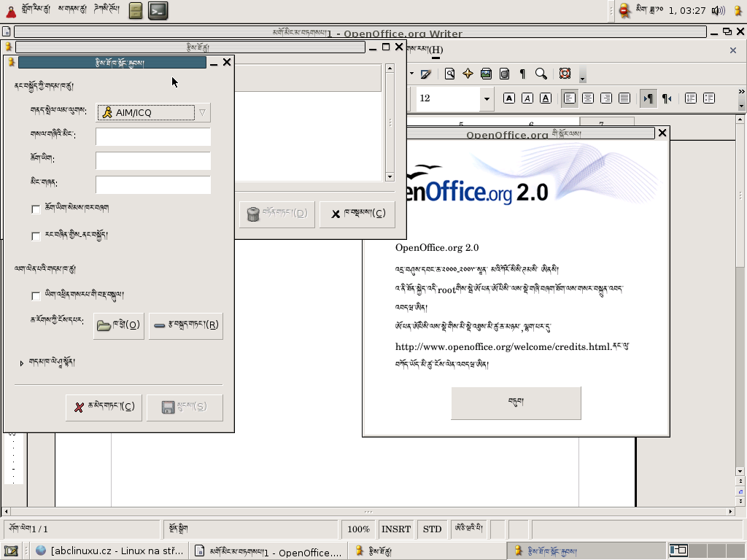Expand the advanced options disclosure triangle
Image resolution: width=747 pixels, height=560 pixels.
click(x=21, y=363)
